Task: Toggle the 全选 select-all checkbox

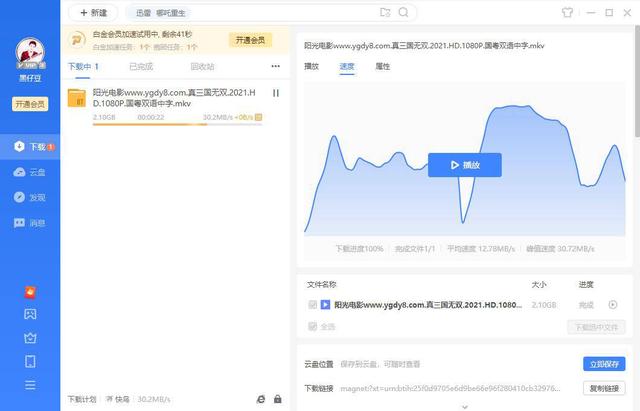Action: click(313, 327)
